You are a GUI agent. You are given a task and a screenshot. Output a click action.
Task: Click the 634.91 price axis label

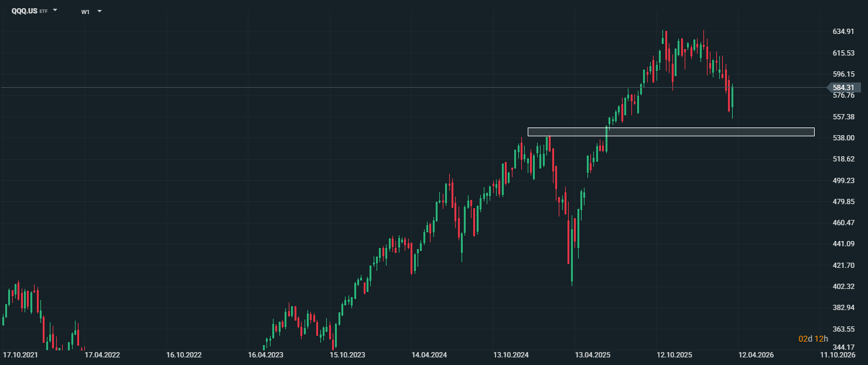(x=844, y=32)
